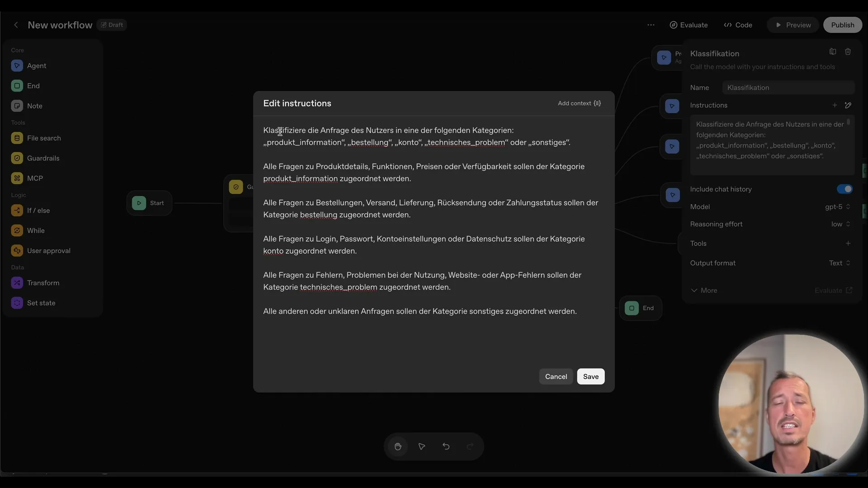The width and height of the screenshot is (868, 488).
Task: Click the Name field showing Klassifikation
Action: click(788, 87)
